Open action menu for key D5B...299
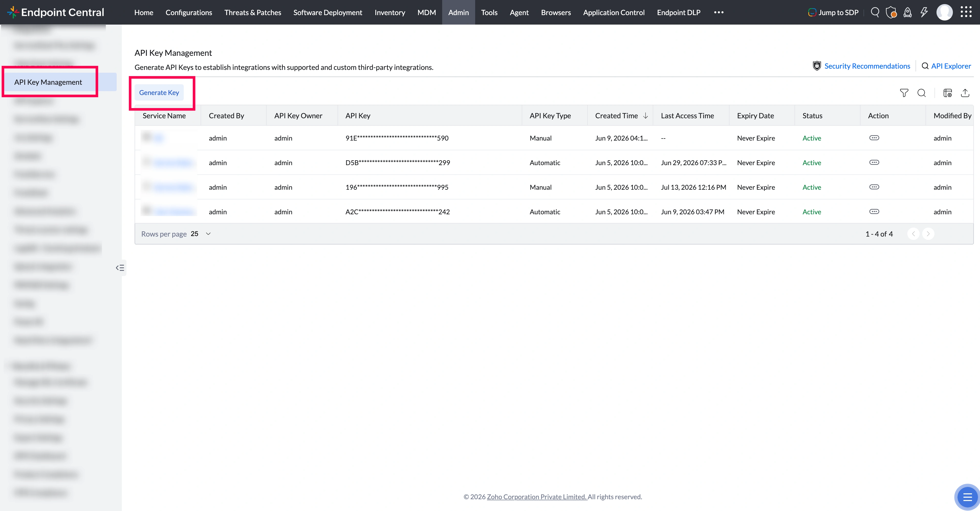Viewport: 980px width, 511px height. point(874,163)
